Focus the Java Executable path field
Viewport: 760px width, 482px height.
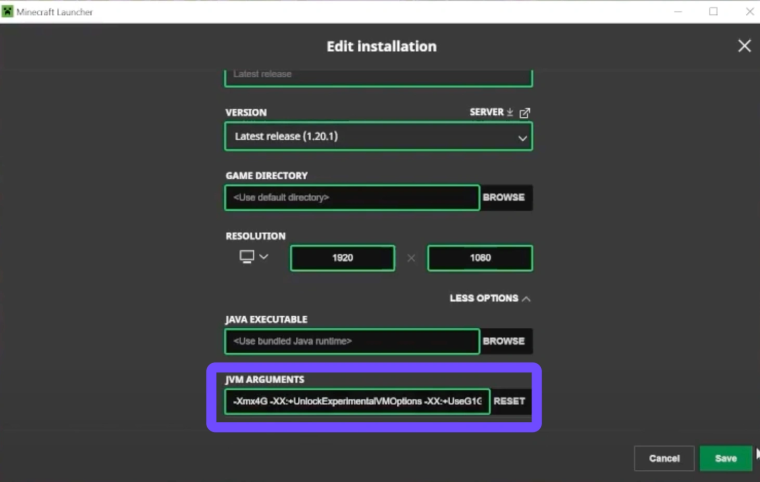coord(352,341)
